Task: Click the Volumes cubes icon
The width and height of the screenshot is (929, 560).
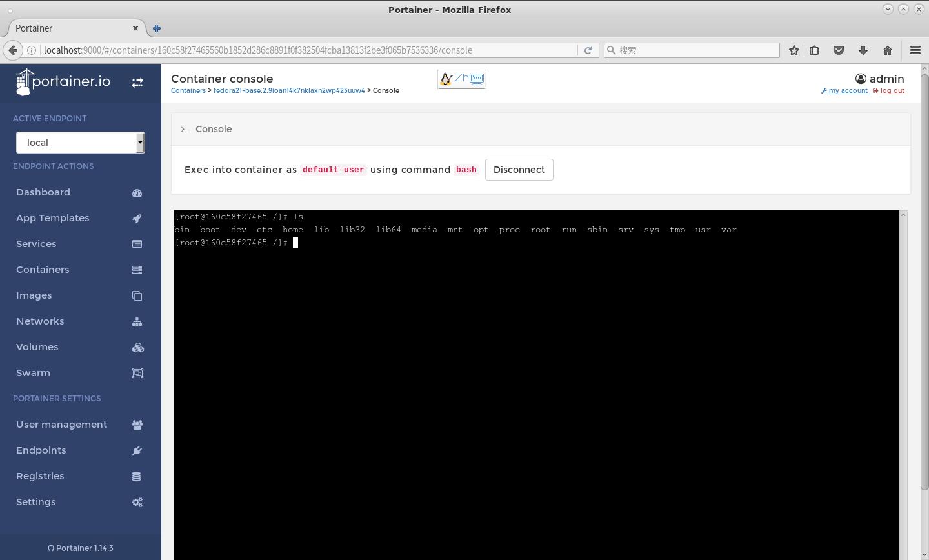Action: tap(137, 348)
